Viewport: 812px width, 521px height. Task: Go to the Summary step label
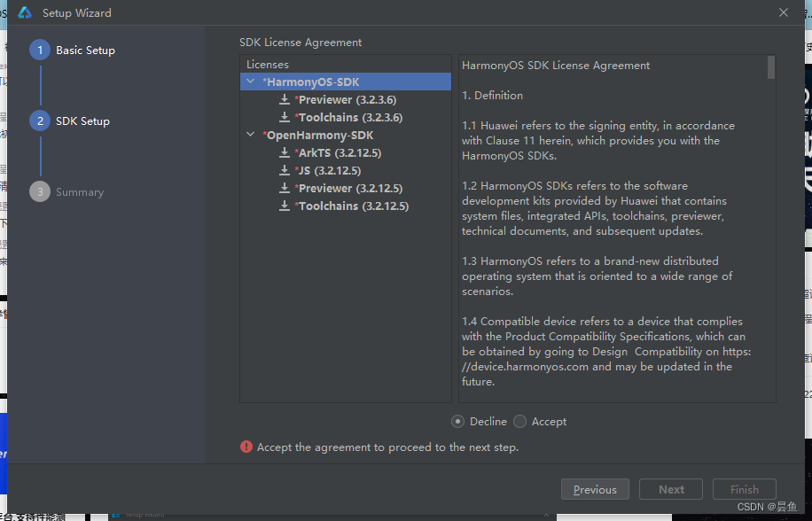pyautogui.click(x=80, y=192)
